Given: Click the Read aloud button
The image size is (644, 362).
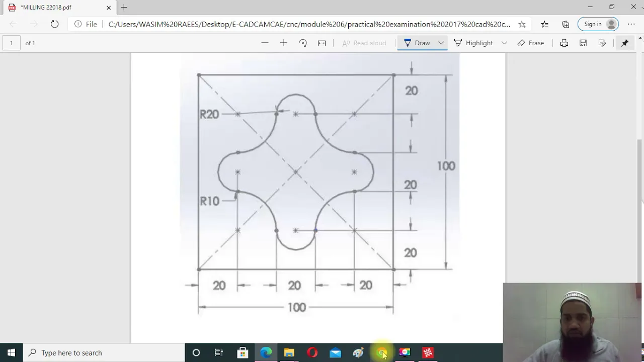Looking at the screenshot, I should pos(364,43).
